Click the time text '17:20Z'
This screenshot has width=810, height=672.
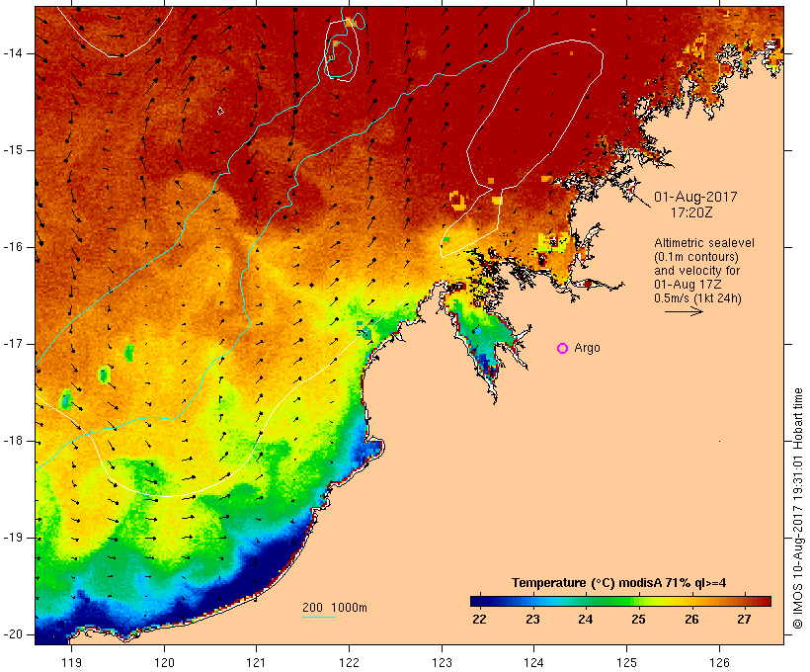(x=691, y=212)
